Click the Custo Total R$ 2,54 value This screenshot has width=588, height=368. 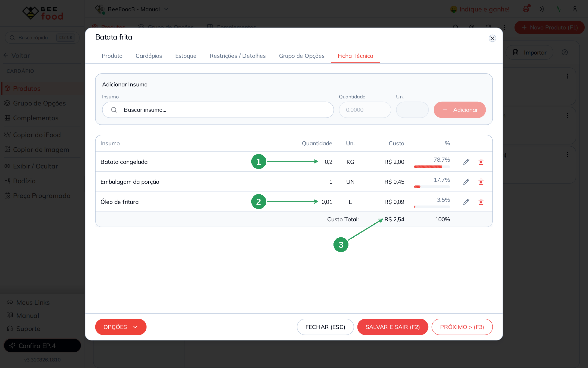pos(394,219)
